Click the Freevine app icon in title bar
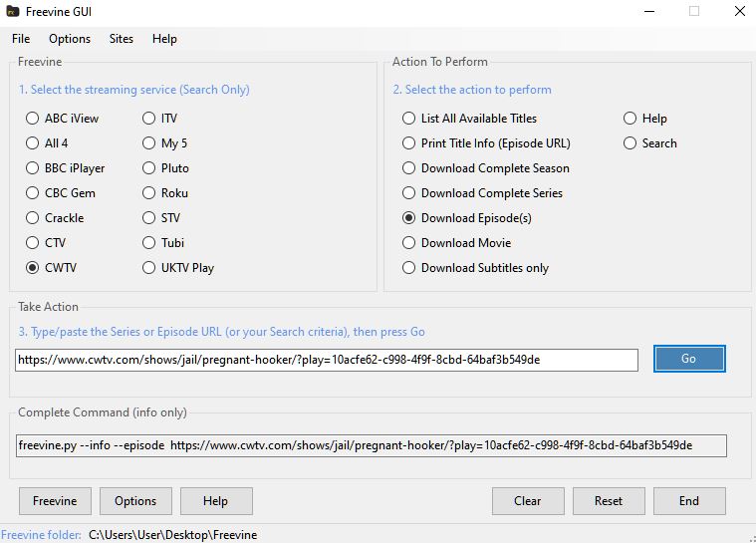Viewport: 756px width, 543px height. tap(11, 11)
